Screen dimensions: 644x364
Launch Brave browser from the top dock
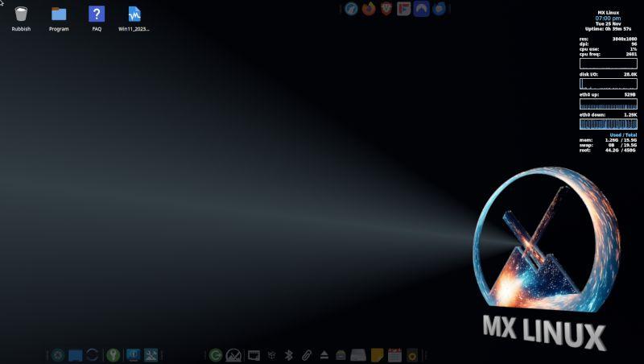[x=386, y=9]
